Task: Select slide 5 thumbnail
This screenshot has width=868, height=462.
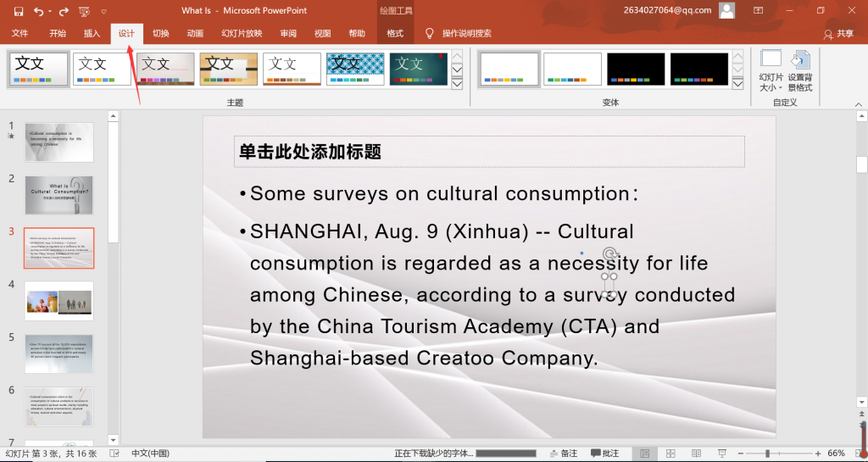Action: point(59,354)
